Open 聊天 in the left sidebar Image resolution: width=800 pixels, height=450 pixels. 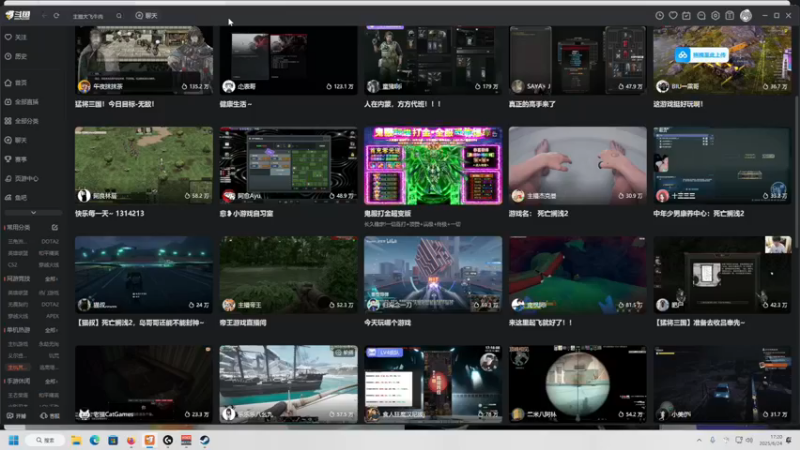pyautogui.click(x=16, y=140)
